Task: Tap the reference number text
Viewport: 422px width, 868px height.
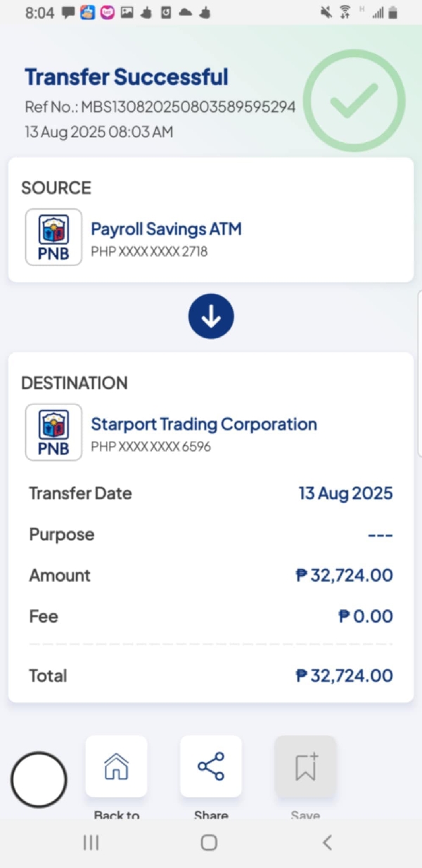Action: click(x=160, y=107)
